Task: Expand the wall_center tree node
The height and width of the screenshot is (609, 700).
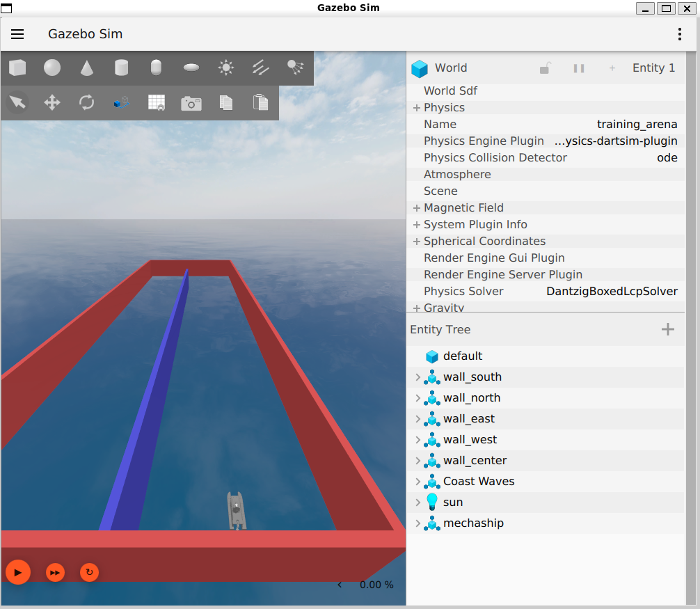Action: (417, 460)
